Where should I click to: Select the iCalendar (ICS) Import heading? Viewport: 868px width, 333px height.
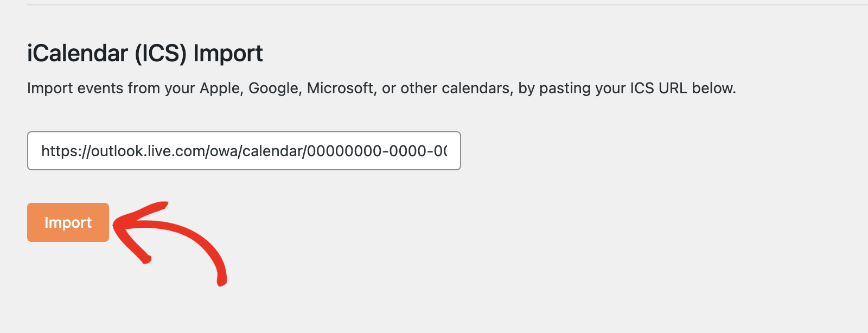click(x=145, y=54)
